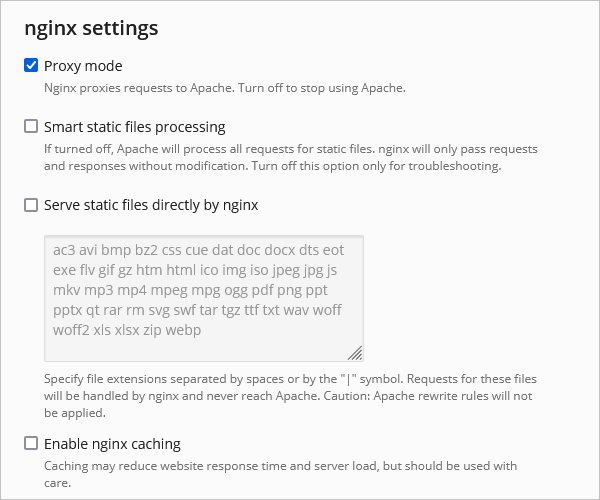Click the 'pptx' extension in text area
This screenshot has height=500, width=600.
[70, 310]
